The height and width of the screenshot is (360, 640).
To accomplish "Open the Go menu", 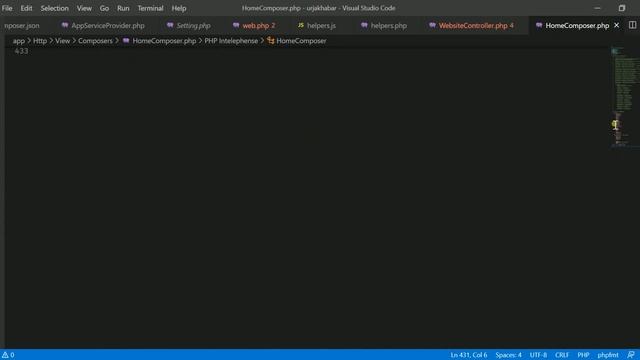I will pos(104,8).
